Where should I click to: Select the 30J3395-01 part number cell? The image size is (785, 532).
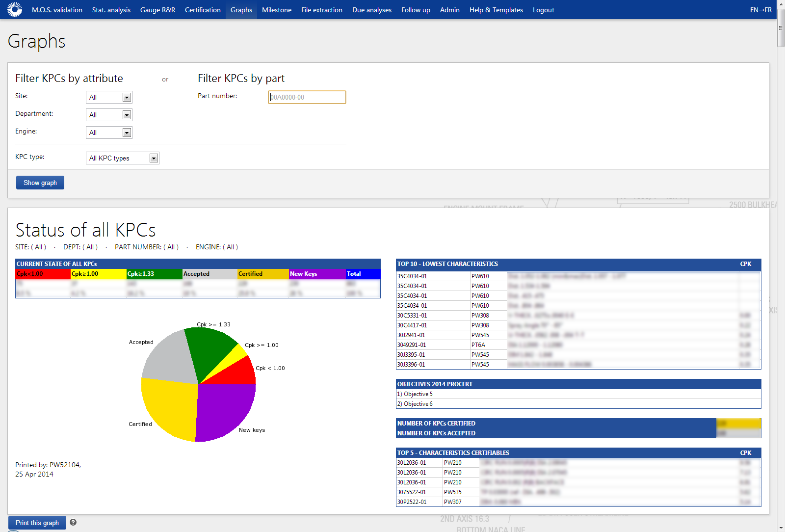(x=433, y=355)
